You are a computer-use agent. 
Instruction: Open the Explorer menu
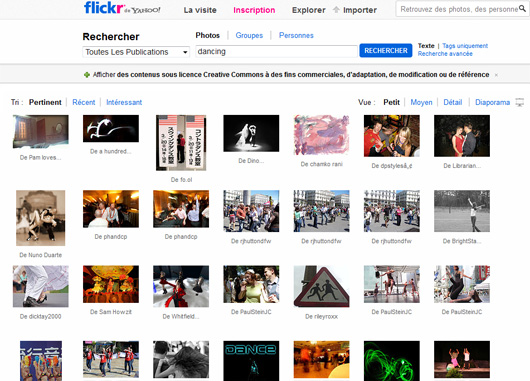tap(309, 10)
